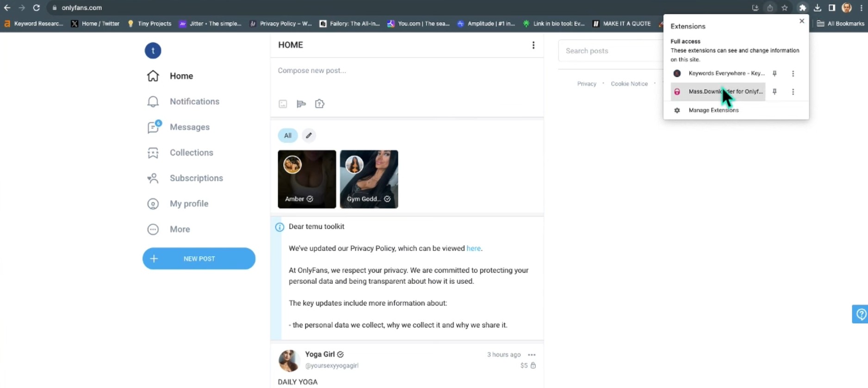Click the user avatar 't' circle
This screenshot has width=868, height=388.
pyautogui.click(x=153, y=50)
